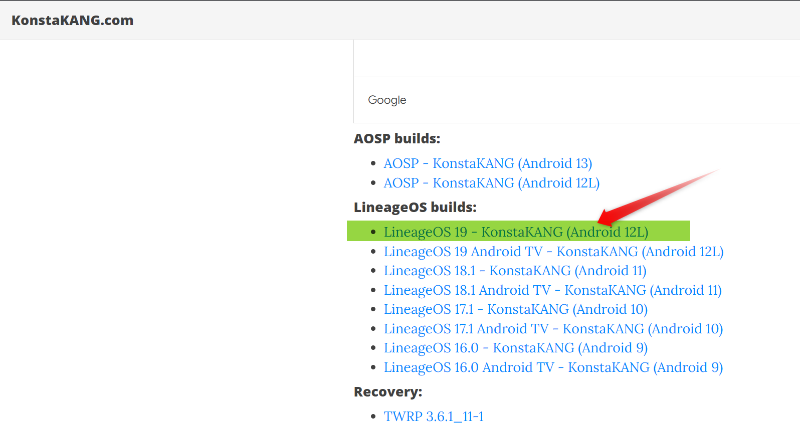Click the Recovery heading

pos(388,392)
